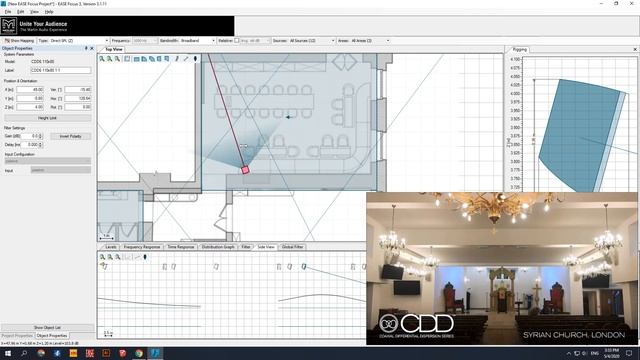Click fourth blue area-view icon in Top View toolbar
This screenshot has width=640, height=360.
159,59
